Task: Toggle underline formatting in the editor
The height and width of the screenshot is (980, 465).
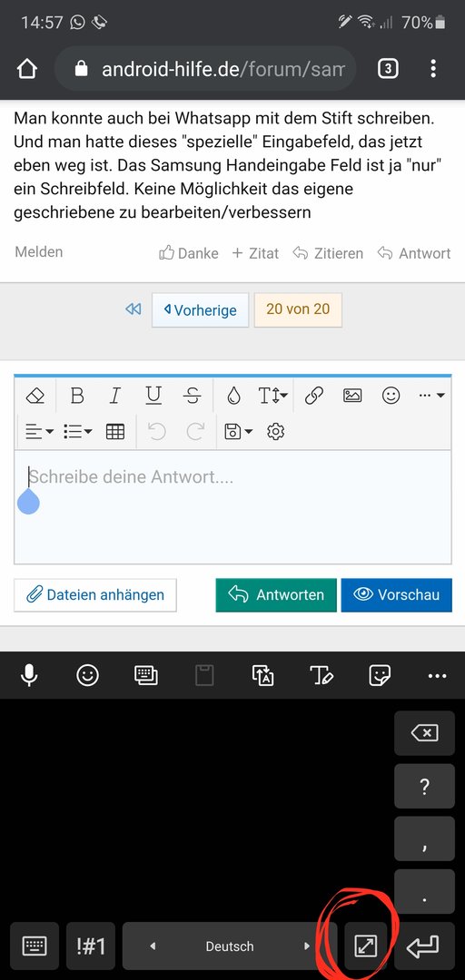Action: coord(153,396)
